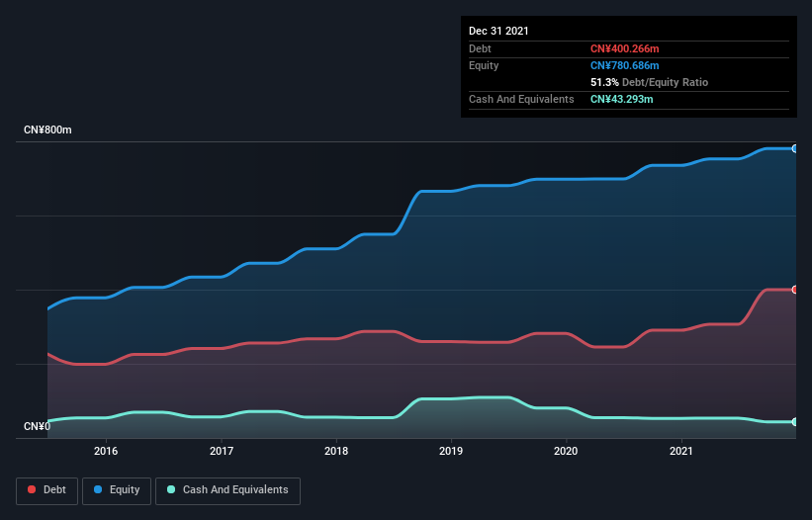The height and width of the screenshot is (520, 812).
Task: Click the CN¥800m y-axis label
Action: click(47, 130)
